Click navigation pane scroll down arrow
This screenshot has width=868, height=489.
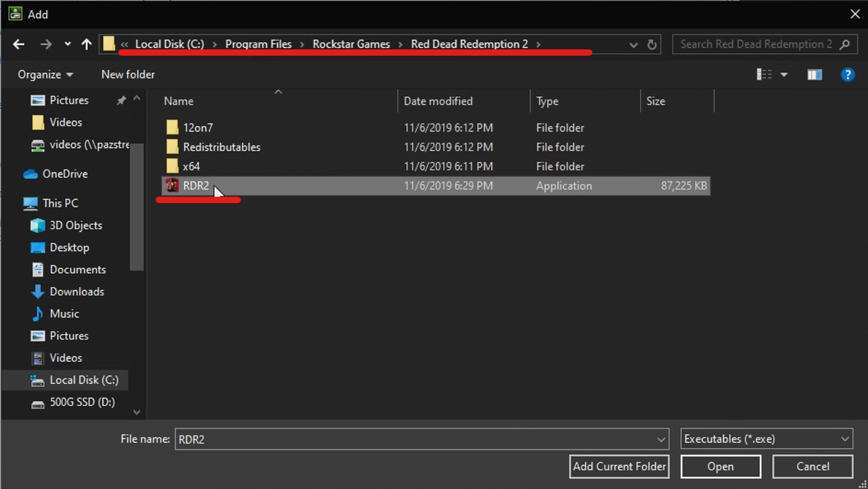point(137,412)
